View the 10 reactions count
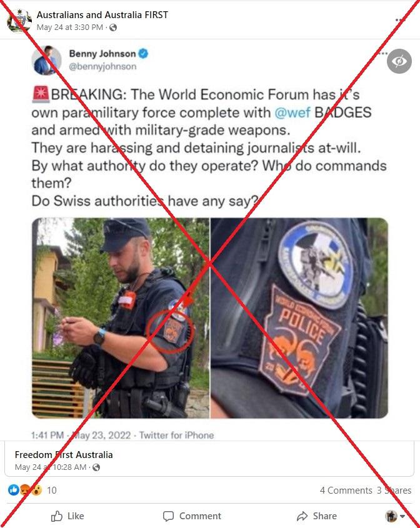Image resolution: width=420 pixels, height=528 pixels. [51, 491]
